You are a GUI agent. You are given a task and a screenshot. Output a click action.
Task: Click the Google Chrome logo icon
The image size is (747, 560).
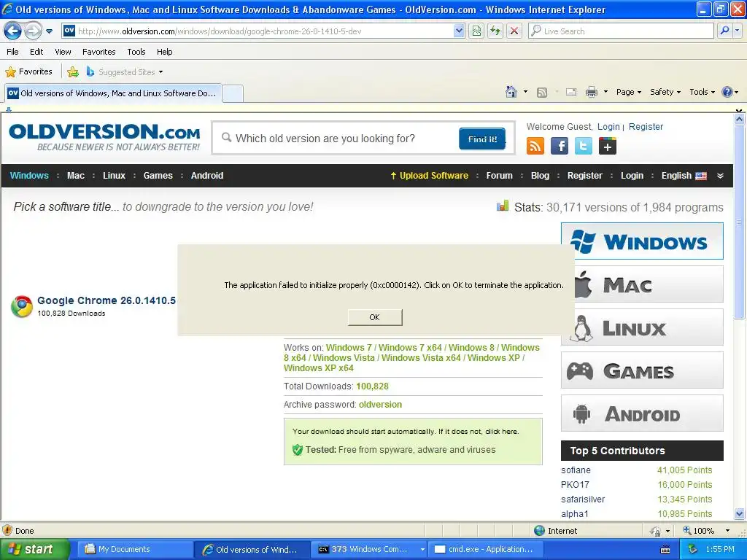(21, 306)
